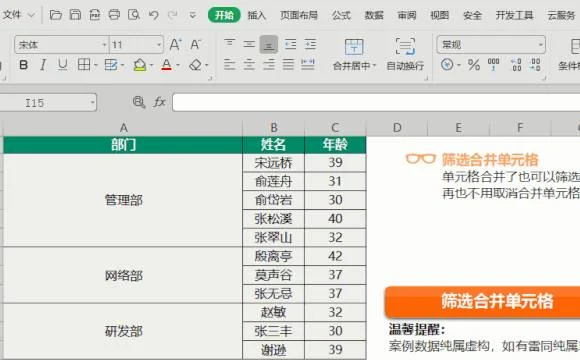580x360 pixels.
Task: Open print preview icon
Action: point(134,15)
